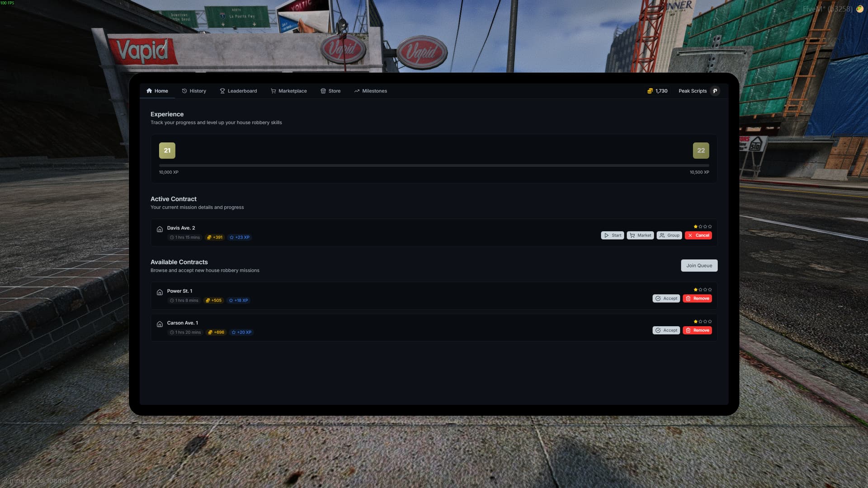Click the 1 hrs 8 mins duration

[x=184, y=300]
